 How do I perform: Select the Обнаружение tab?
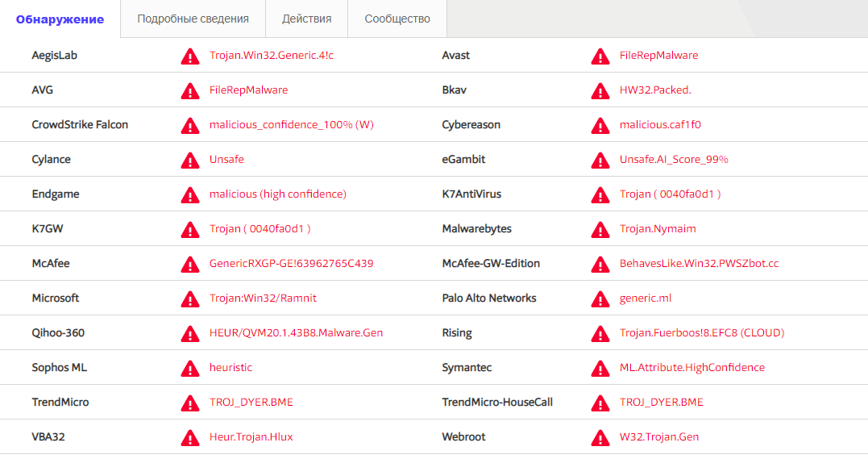[x=60, y=19]
